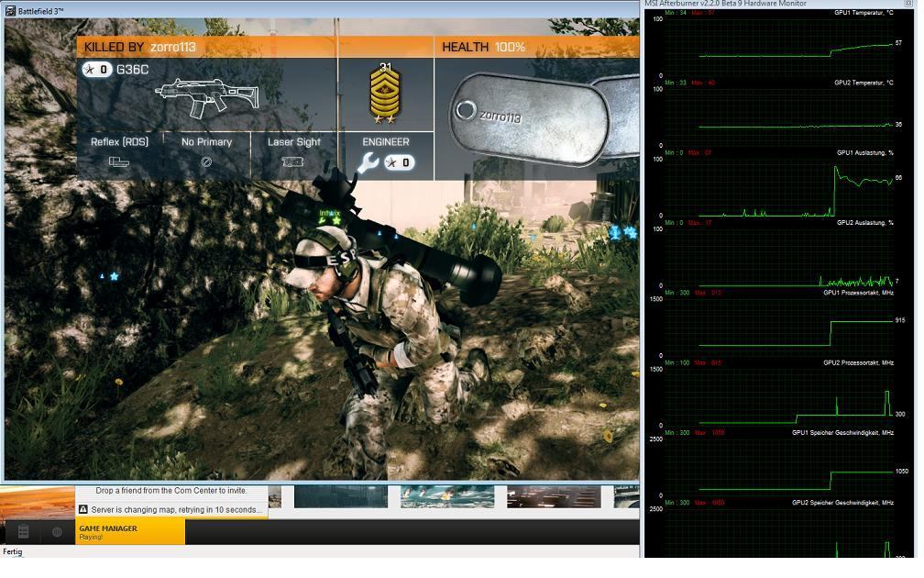Viewport: 924px width, 578px height.
Task: Click the G36C weapon name
Action: 133,70
